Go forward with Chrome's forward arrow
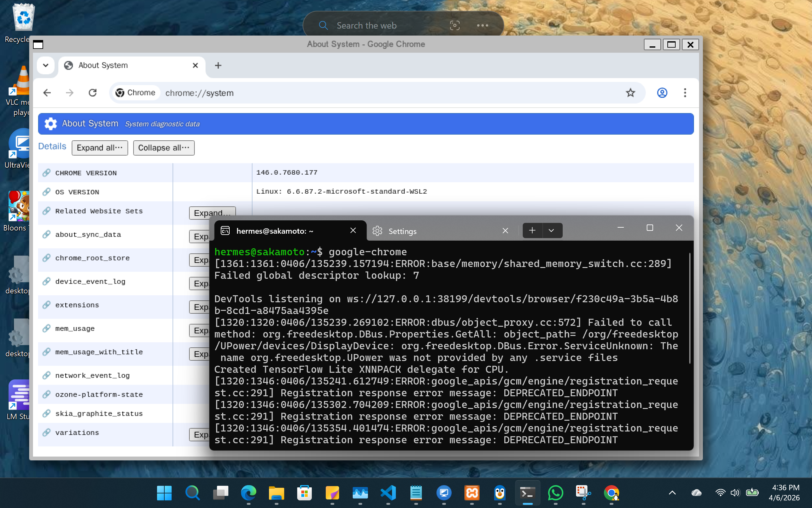 tap(70, 93)
